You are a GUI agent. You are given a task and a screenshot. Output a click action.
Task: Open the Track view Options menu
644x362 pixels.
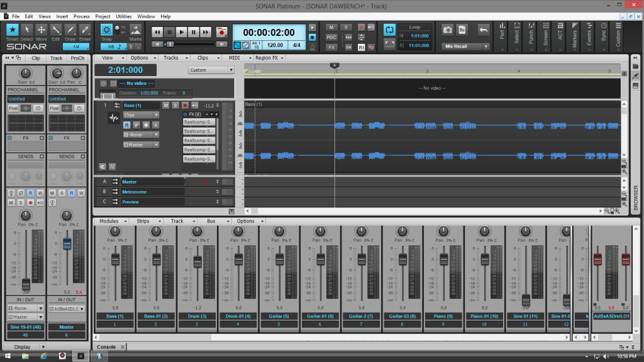pyautogui.click(x=143, y=58)
